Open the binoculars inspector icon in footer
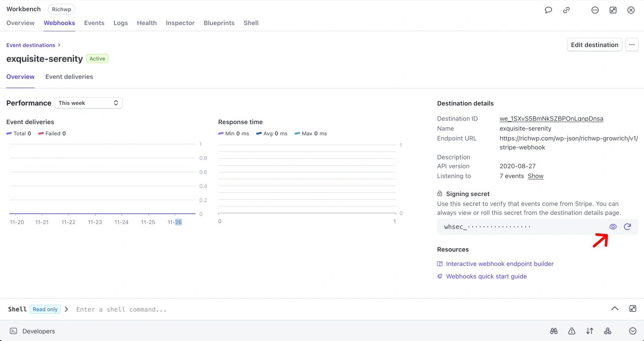Viewport: 644px width, 341px height. click(x=554, y=331)
